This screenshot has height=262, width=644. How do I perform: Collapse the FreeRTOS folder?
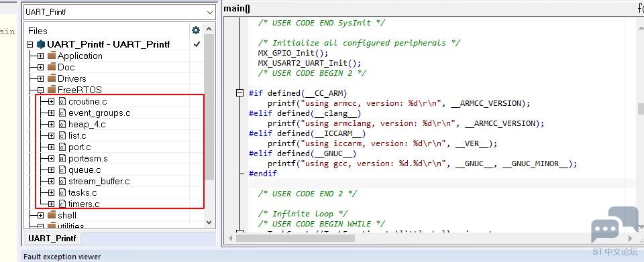pos(41,90)
